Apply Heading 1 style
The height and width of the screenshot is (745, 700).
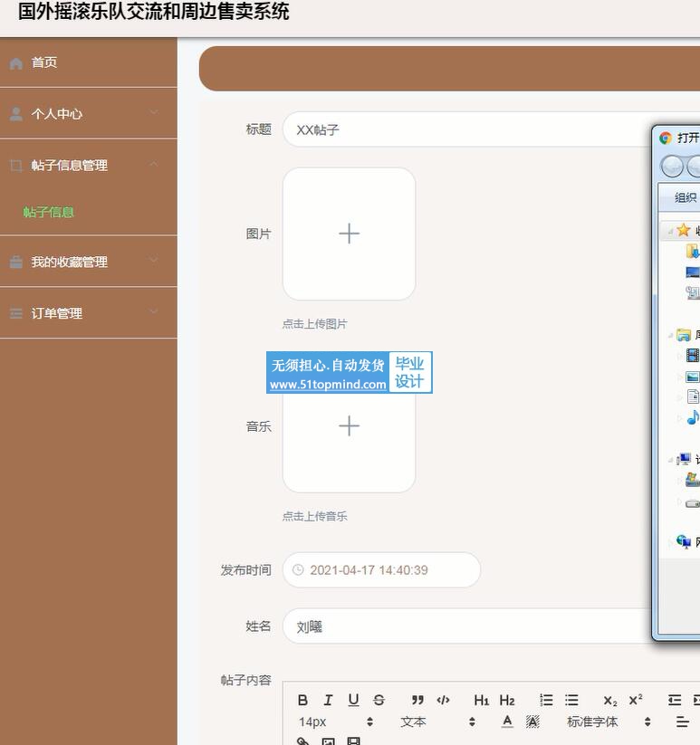pos(482,700)
